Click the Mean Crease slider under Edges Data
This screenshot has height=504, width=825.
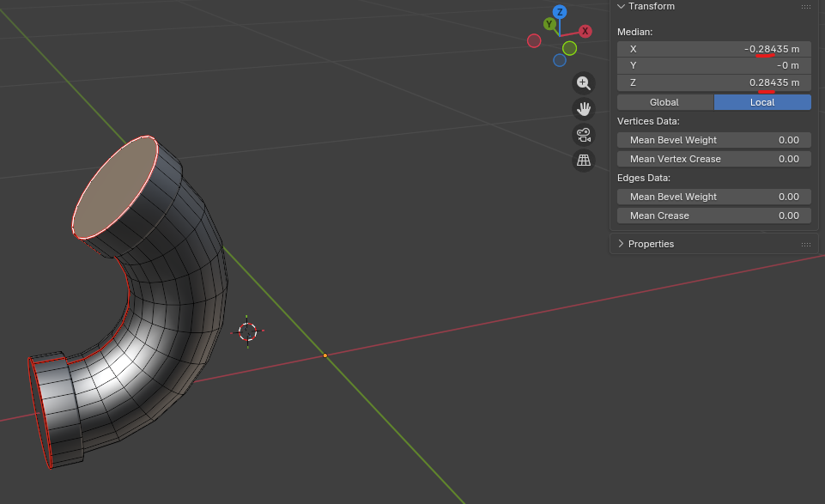[x=714, y=216]
